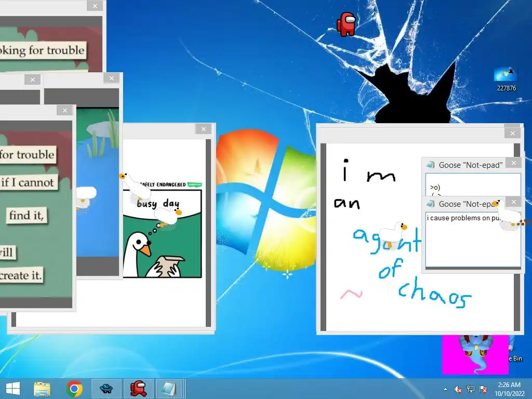Click text area with 'i cause problems'
The width and height of the screenshot is (532, 399).
tap(473, 240)
